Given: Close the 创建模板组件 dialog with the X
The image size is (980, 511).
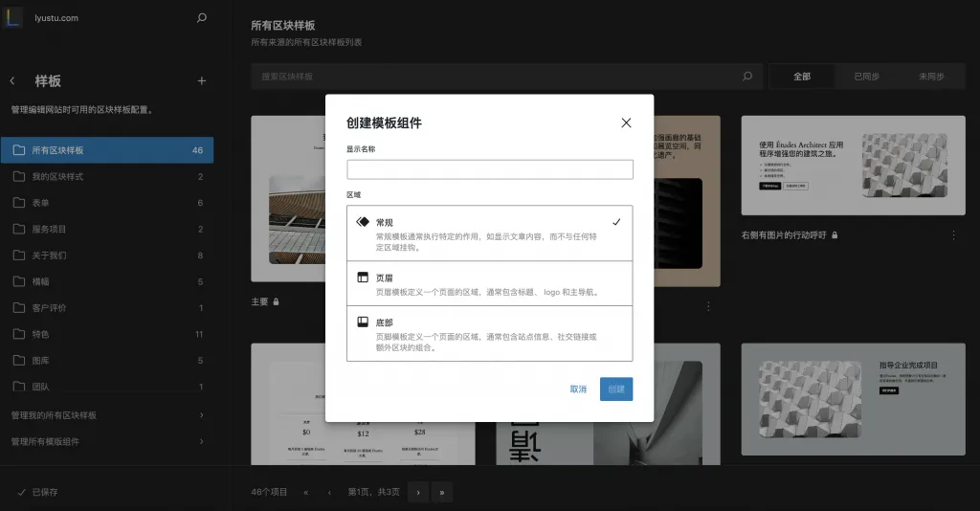Looking at the screenshot, I should (x=626, y=122).
